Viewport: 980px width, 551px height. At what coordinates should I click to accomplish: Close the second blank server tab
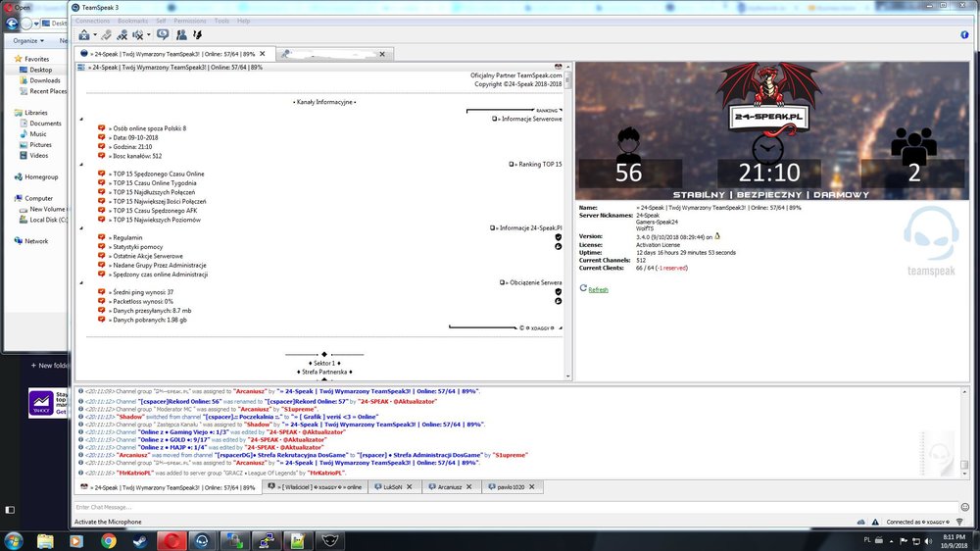(382, 54)
